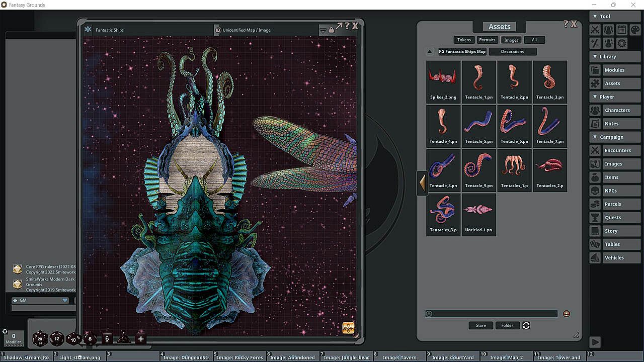Click the plus custom die icon
This screenshot has width=644, height=362.
pyautogui.click(x=141, y=339)
